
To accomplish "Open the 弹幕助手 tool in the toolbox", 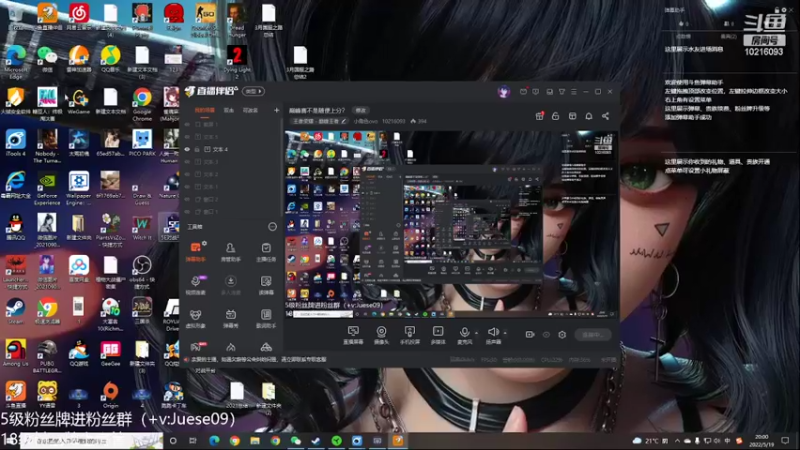I will click(195, 252).
